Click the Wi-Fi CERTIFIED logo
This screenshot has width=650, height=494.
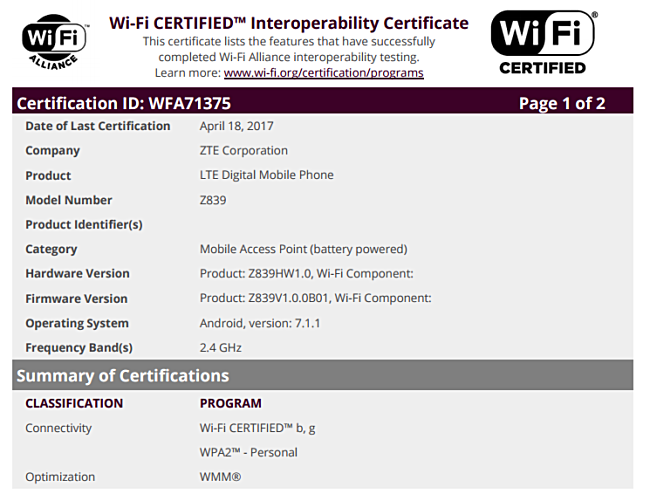542,41
